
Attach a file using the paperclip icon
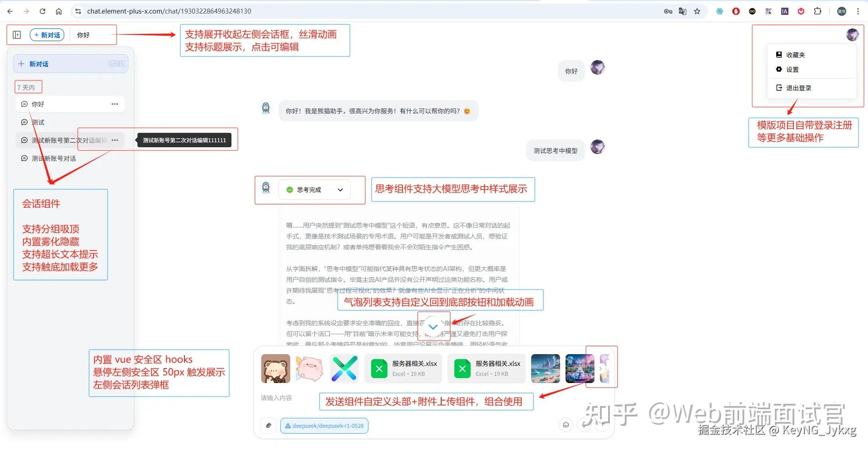(x=269, y=426)
